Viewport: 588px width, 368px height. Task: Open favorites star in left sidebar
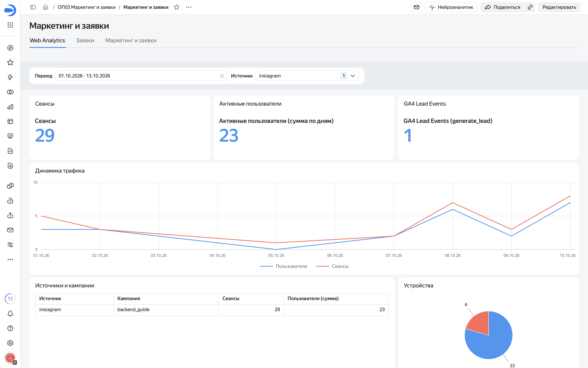10,63
